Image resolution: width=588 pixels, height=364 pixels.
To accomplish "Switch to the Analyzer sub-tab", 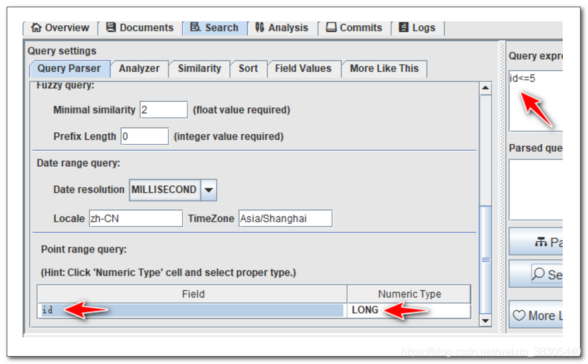I will point(139,68).
